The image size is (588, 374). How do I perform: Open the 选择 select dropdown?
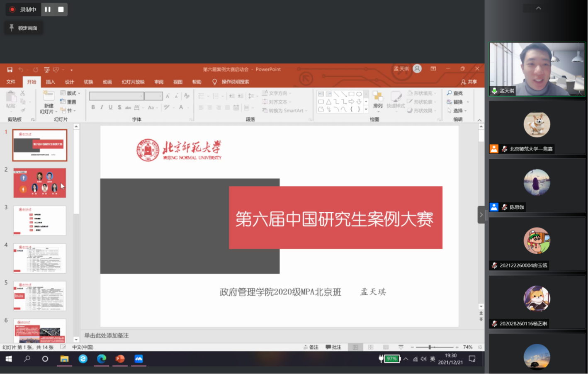click(457, 111)
